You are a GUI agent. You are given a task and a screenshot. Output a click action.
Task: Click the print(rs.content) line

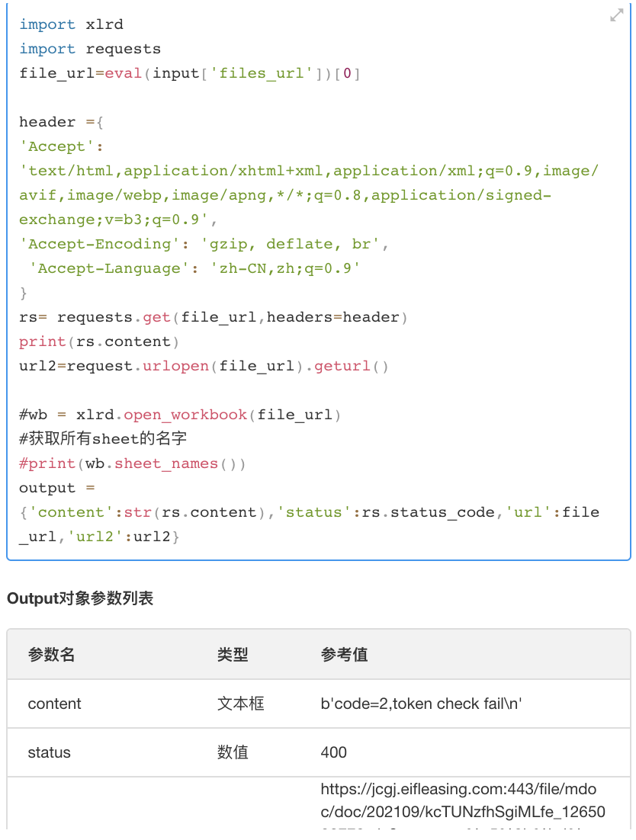pyautogui.click(x=100, y=341)
